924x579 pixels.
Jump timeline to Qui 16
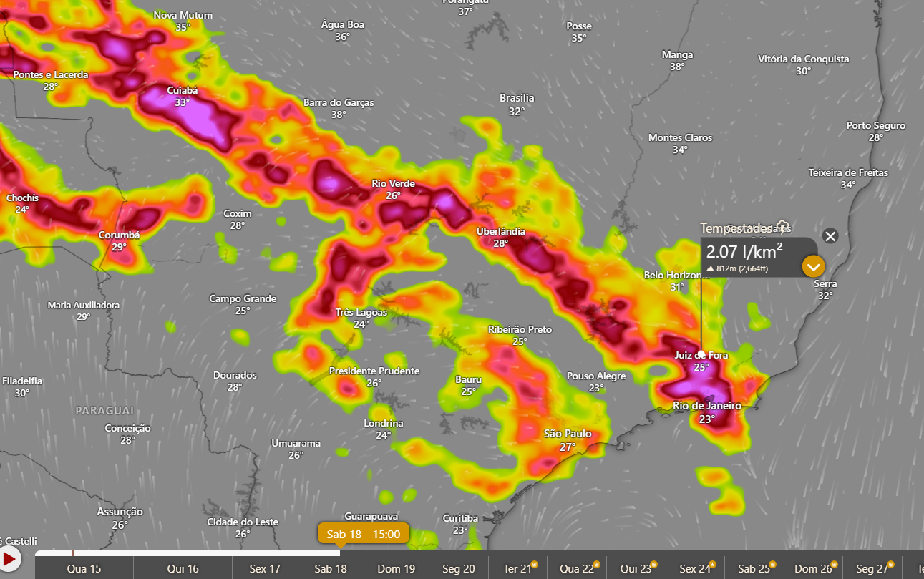click(183, 569)
